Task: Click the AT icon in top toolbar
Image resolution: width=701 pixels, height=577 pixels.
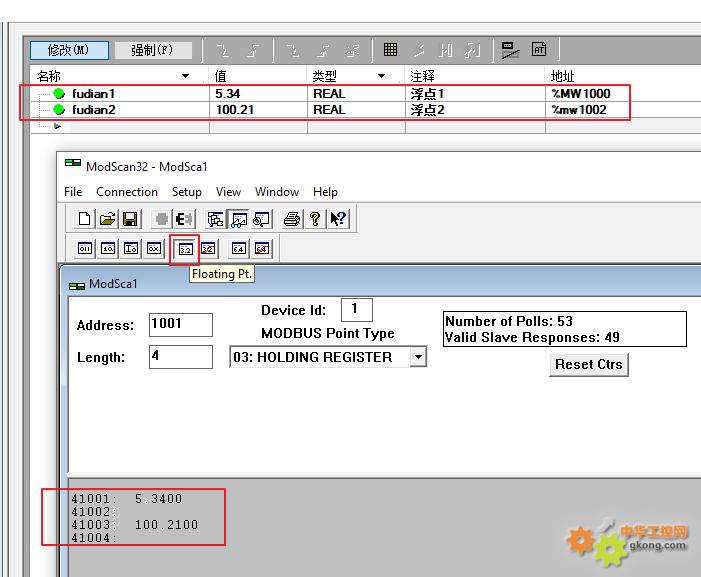Action: 539,49
